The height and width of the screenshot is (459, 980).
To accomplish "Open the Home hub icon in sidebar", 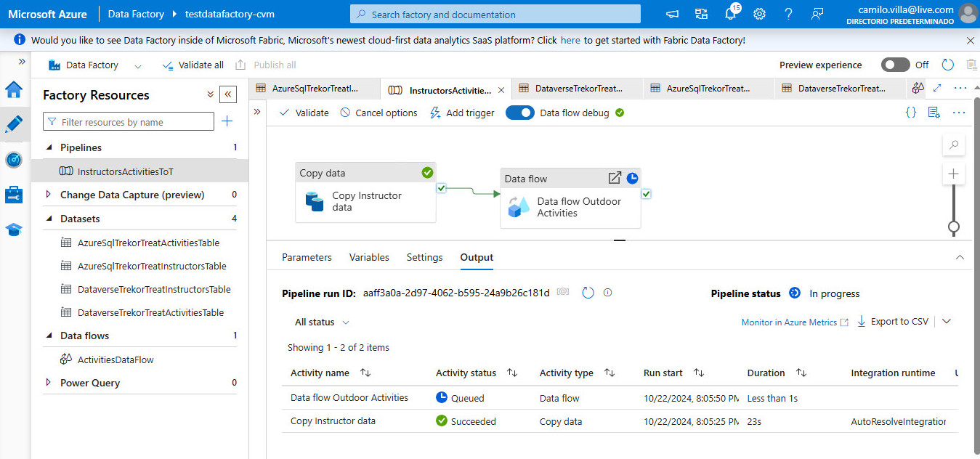I will pyautogui.click(x=14, y=89).
